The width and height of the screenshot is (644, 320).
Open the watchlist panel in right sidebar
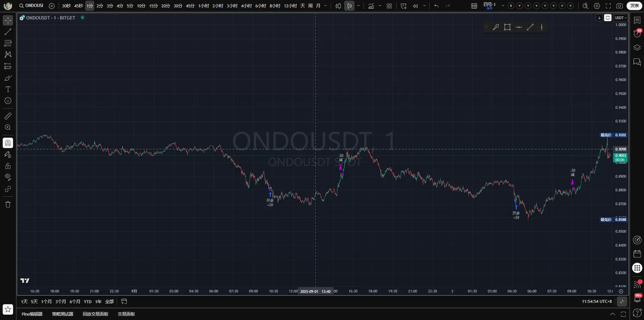(x=637, y=20)
